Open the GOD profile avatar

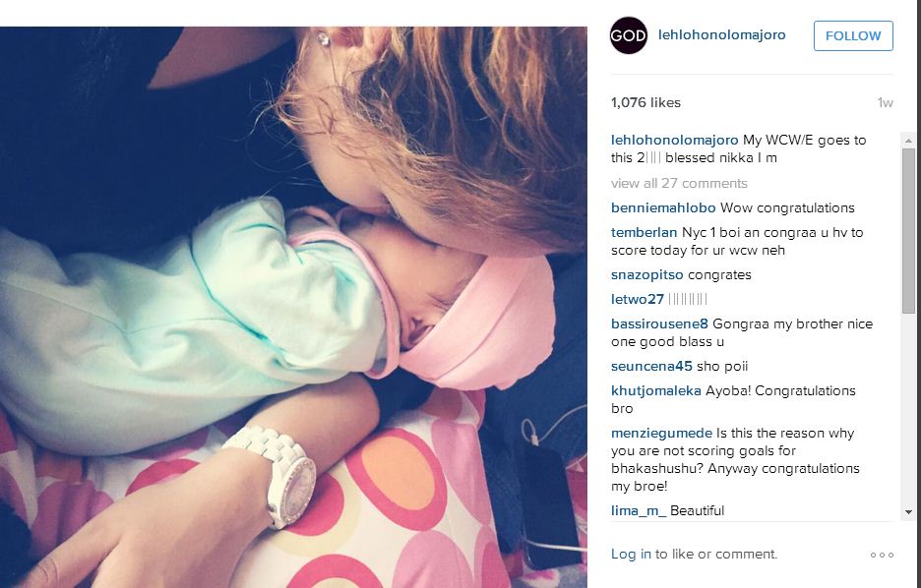click(x=629, y=35)
